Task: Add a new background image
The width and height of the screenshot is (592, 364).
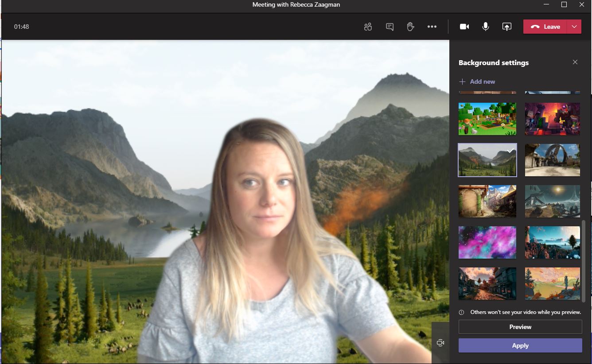Action: 477,81
